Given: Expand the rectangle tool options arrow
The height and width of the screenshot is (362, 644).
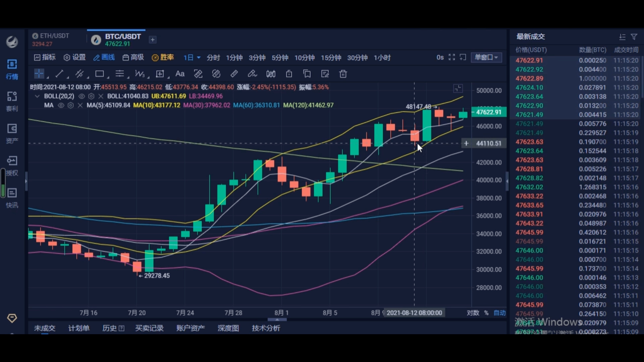Looking at the screenshot, I should [x=108, y=77].
